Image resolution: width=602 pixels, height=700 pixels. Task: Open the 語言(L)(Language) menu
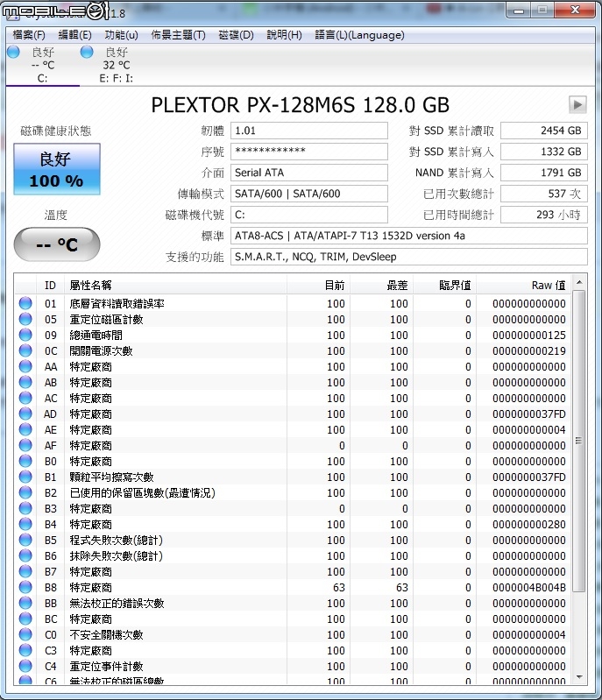[359, 35]
